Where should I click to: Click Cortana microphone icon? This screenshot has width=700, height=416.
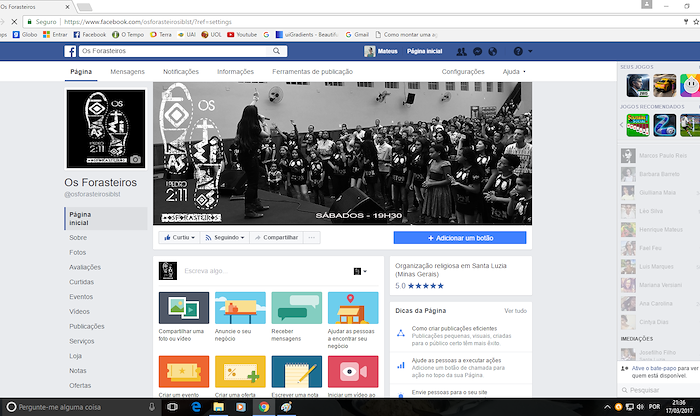point(152,407)
